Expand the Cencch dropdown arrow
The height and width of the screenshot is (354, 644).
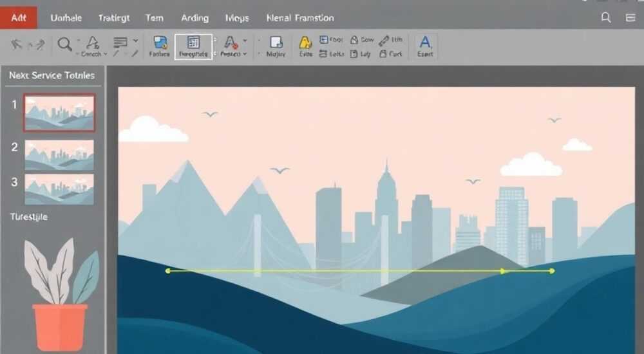pyautogui.click(x=106, y=54)
